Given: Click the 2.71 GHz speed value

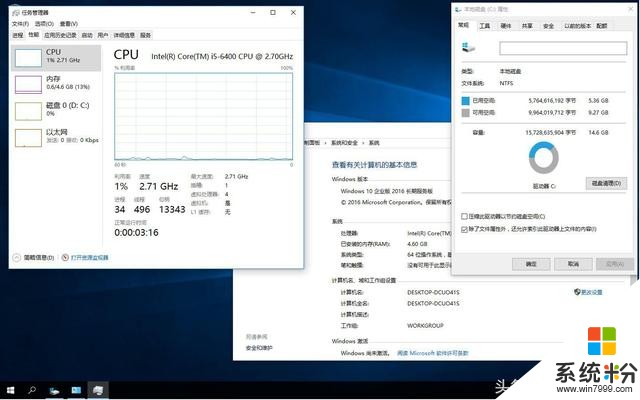Looking at the screenshot, I should point(159,187).
